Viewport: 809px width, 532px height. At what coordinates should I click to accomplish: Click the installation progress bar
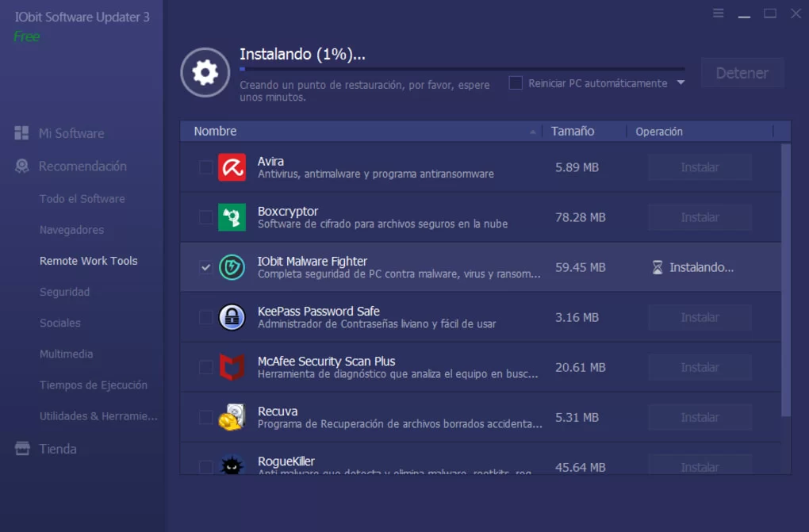tap(462, 69)
